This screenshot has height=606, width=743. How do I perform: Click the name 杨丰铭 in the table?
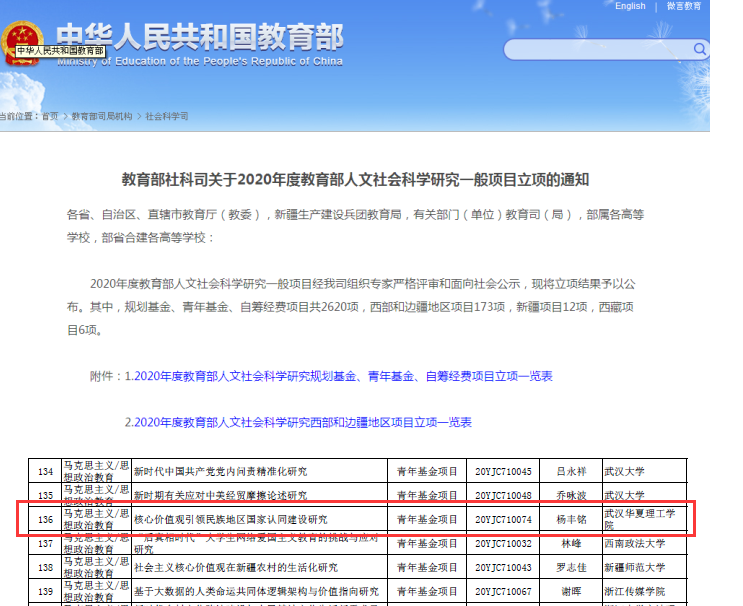pos(571,520)
